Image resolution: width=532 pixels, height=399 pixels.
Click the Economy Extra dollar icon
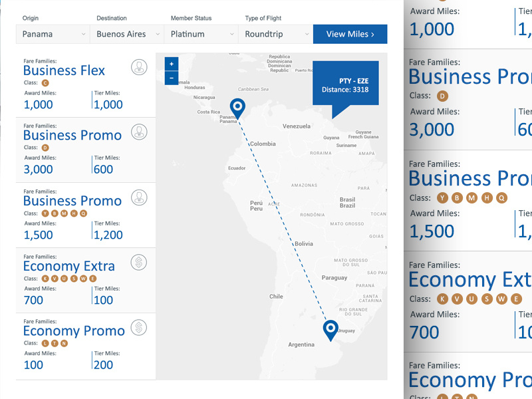tap(139, 263)
